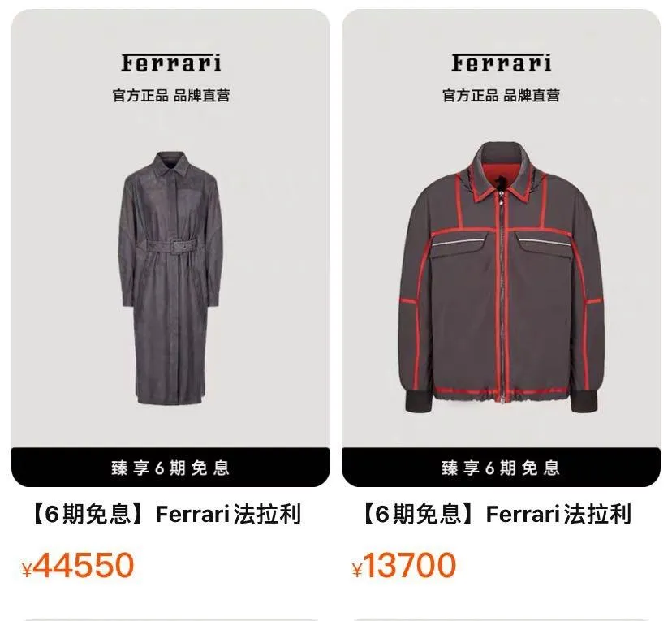This screenshot has width=672, height=621.
Task: Click the black ribbed cuff on the jacket's left sleeve
Action: click(x=420, y=400)
